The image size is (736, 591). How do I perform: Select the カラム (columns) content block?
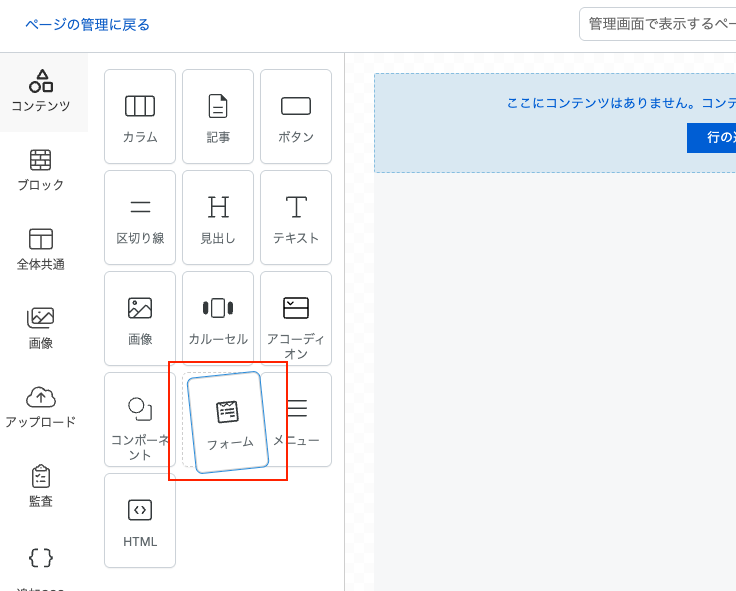point(140,117)
